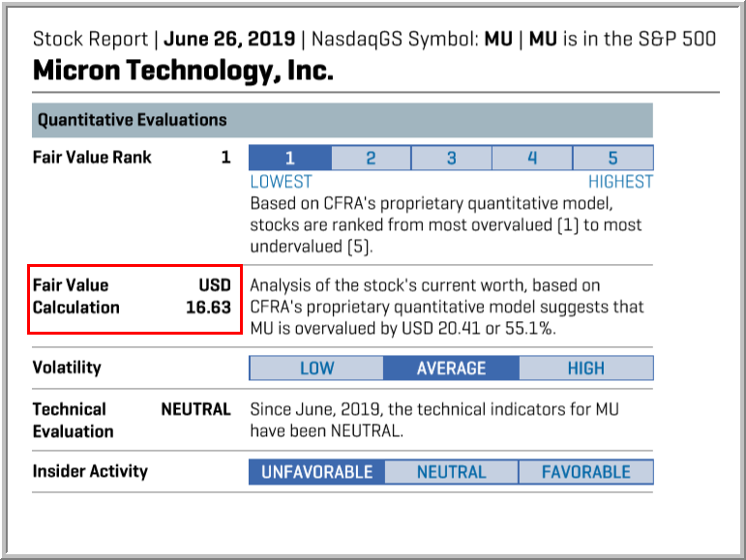Viewport: 746px width, 560px height.
Task: Click the FAVORABLE insider activity segment
Action: click(x=586, y=472)
